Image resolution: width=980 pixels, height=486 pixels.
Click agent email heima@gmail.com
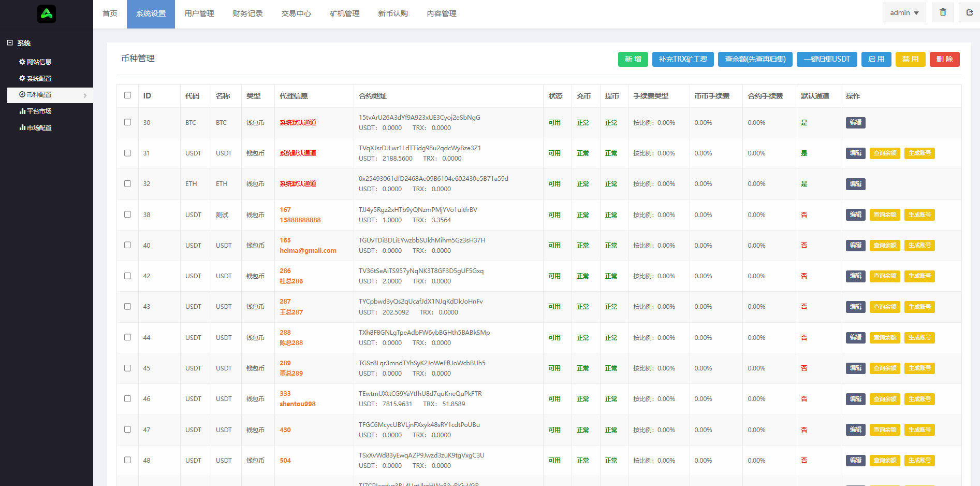(x=308, y=251)
